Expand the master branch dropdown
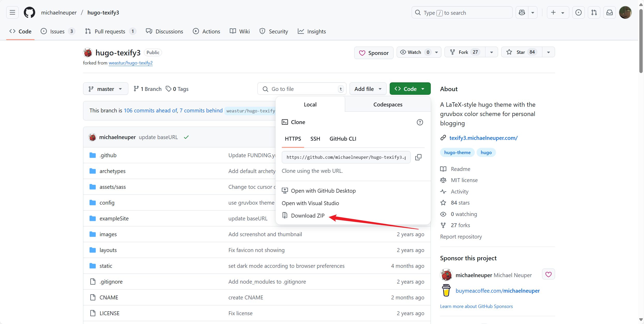 coord(106,89)
